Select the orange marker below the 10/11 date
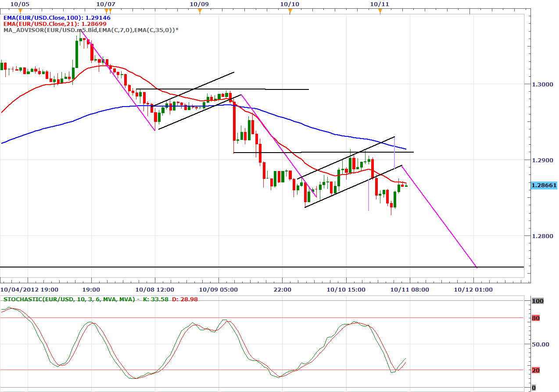Image resolution: width=559 pixels, height=392 pixels. click(380, 11)
